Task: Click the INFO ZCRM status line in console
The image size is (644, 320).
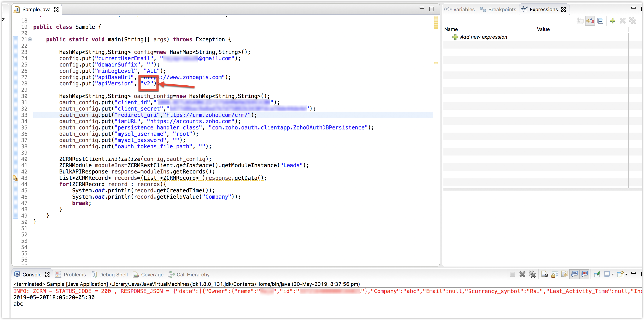Action: click(327, 291)
